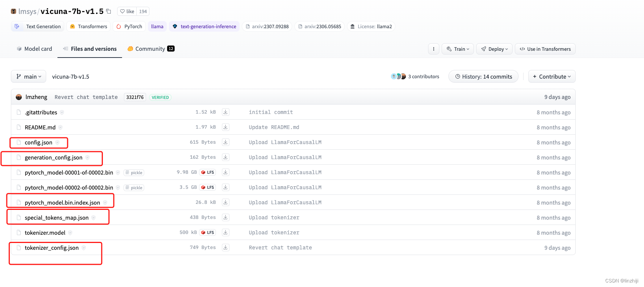The height and width of the screenshot is (287, 644).
Task: Open the lmsys organization link
Action: pyautogui.click(x=27, y=11)
